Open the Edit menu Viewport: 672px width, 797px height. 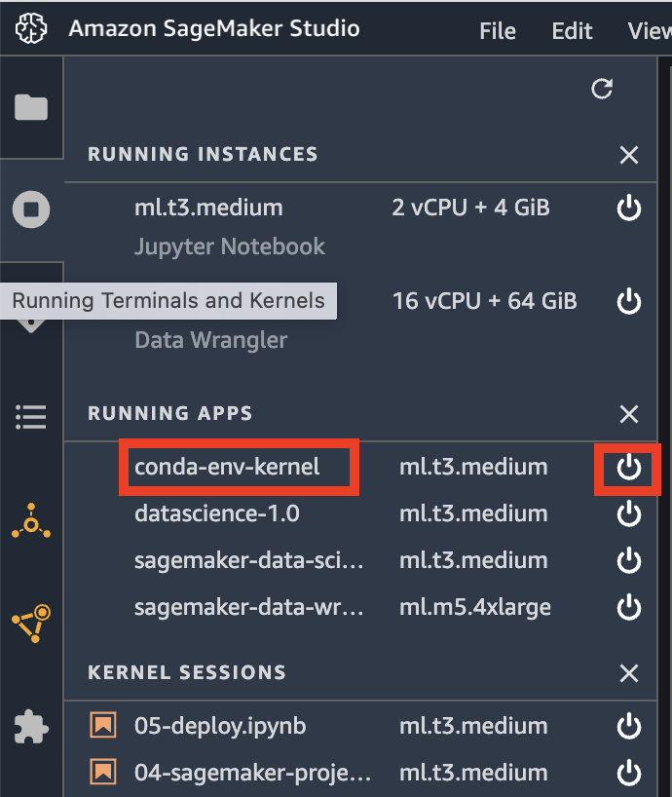(x=572, y=31)
